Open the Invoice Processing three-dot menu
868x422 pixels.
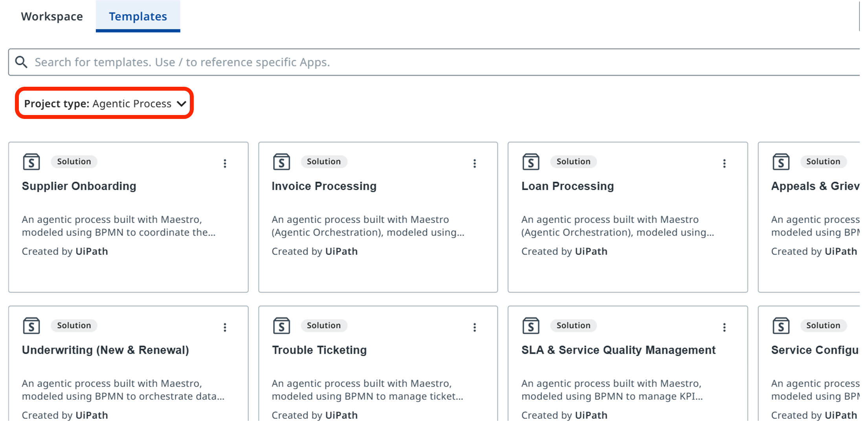(x=475, y=163)
